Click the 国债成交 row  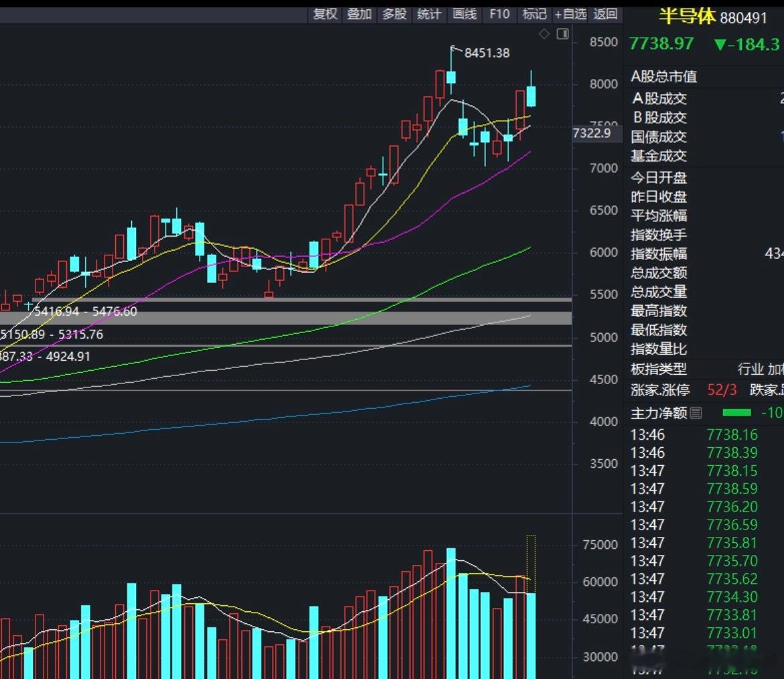(x=704, y=137)
